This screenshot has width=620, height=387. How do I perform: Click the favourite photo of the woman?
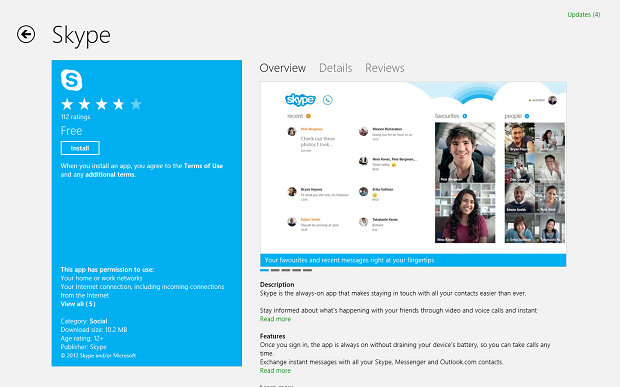click(x=465, y=213)
